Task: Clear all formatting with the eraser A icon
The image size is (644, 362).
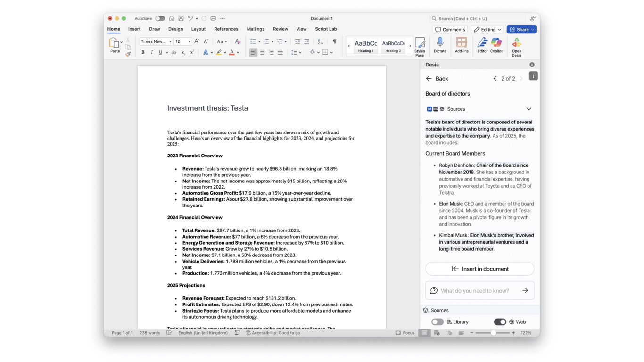Action: [x=238, y=41]
